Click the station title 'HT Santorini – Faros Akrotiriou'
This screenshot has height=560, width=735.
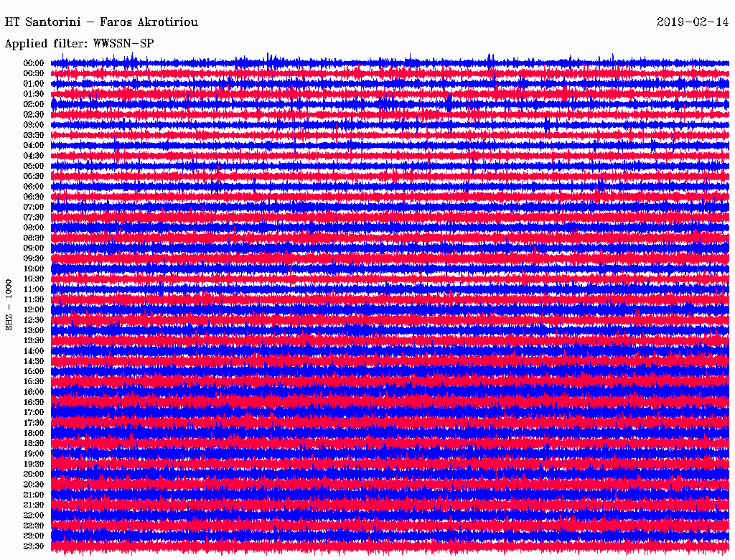point(101,22)
